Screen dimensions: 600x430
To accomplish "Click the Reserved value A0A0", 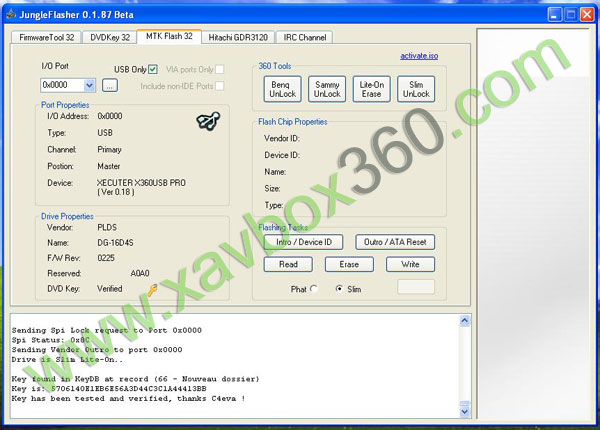I will pyautogui.click(x=140, y=274).
